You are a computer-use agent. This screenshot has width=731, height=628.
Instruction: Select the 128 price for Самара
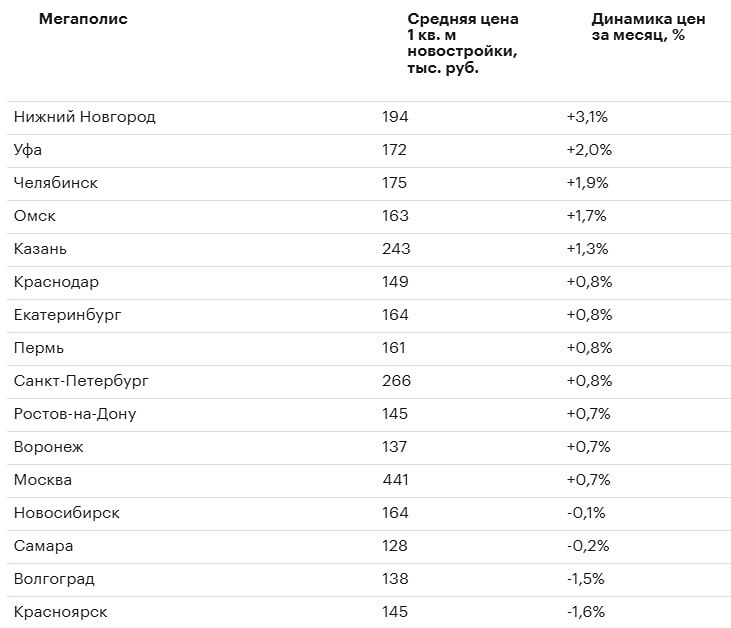(395, 546)
